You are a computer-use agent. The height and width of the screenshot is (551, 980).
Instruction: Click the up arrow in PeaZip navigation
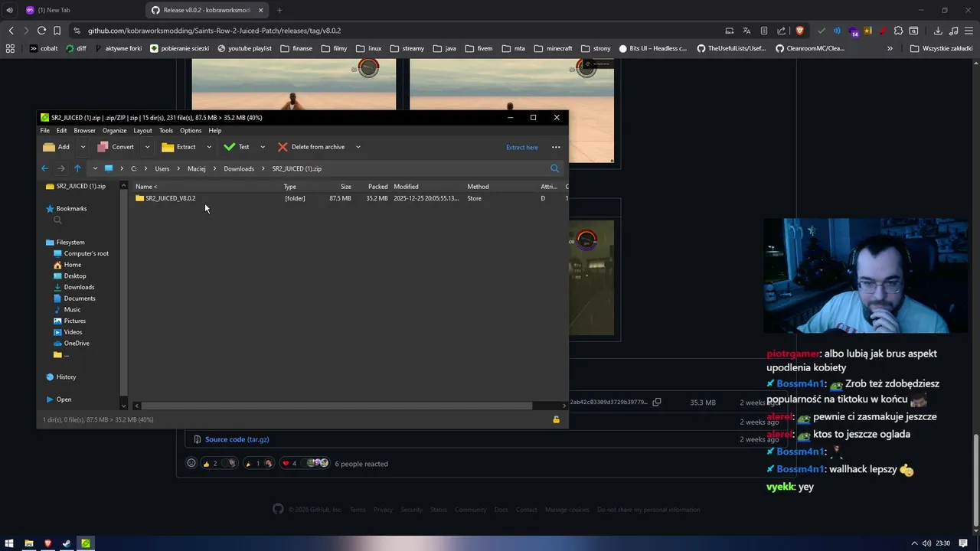77,168
